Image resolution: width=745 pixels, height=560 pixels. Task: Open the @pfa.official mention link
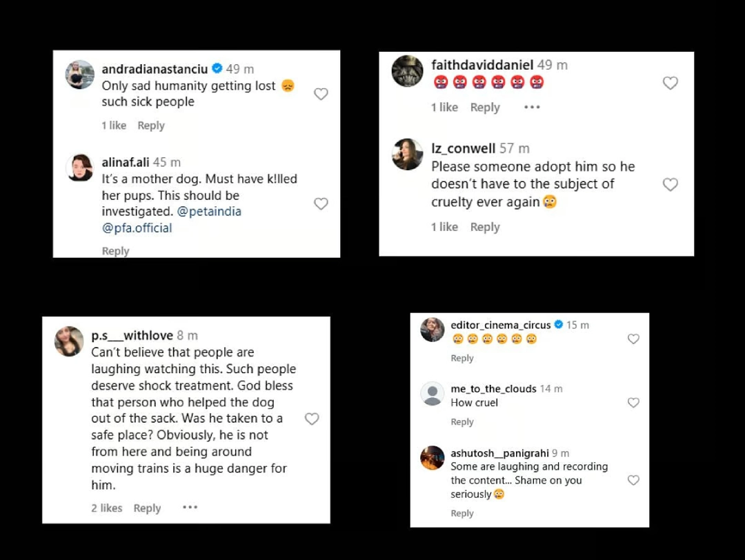click(x=137, y=228)
